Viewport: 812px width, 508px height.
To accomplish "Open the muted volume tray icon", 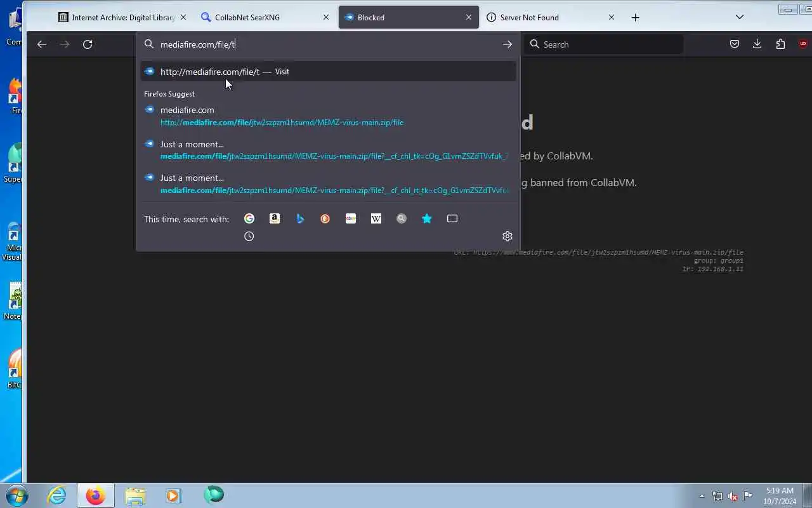I will pyautogui.click(x=733, y=496).
